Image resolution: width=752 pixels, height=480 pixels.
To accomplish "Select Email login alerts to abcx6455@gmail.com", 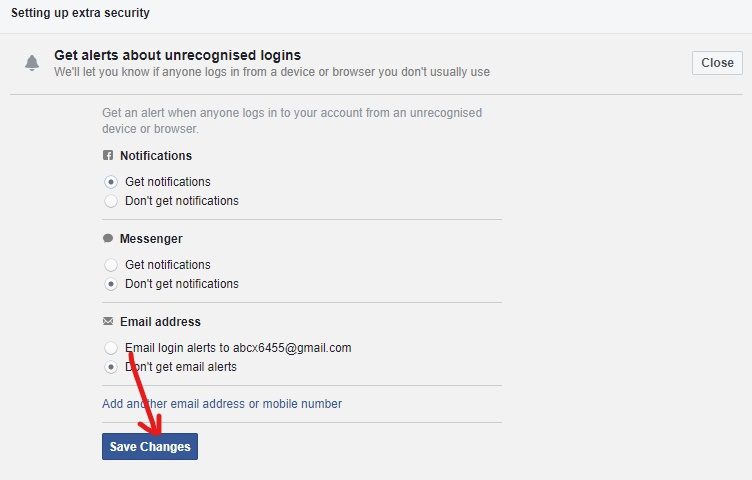I will click(x=111, y=348).
